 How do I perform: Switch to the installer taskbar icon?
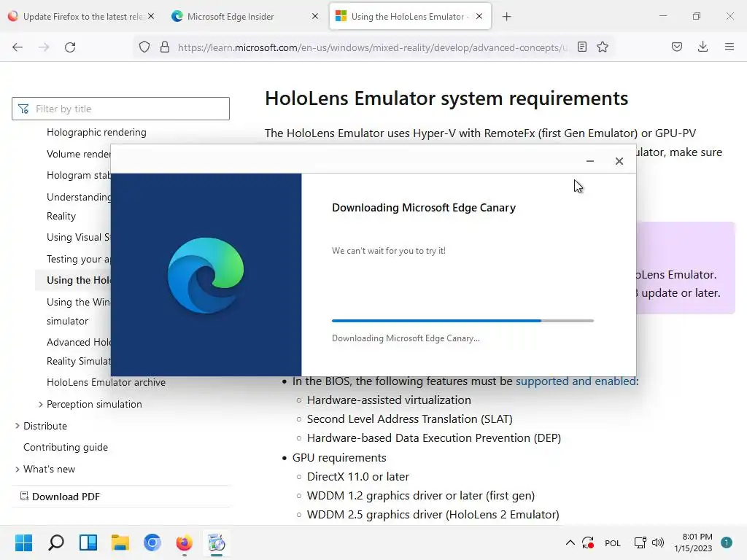click(x=217, y=542)
